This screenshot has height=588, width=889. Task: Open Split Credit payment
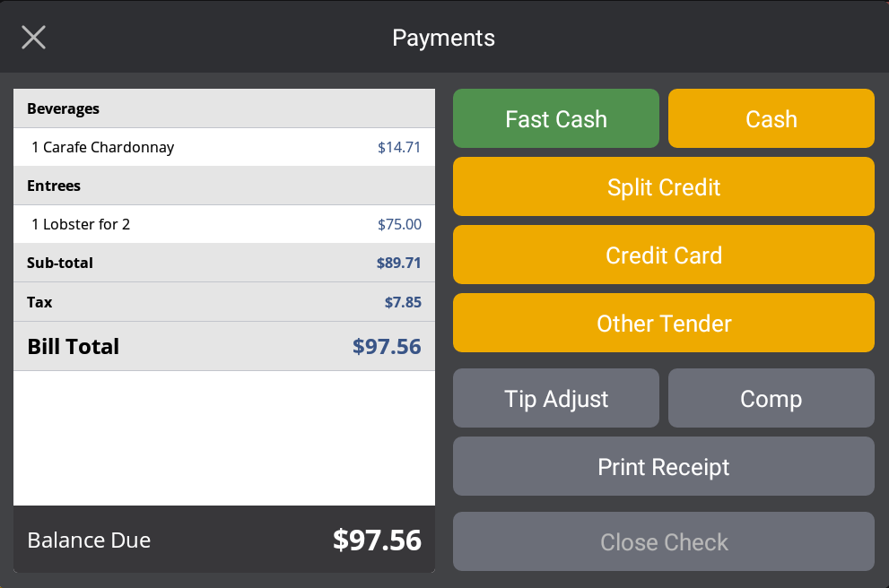point(663,186)
